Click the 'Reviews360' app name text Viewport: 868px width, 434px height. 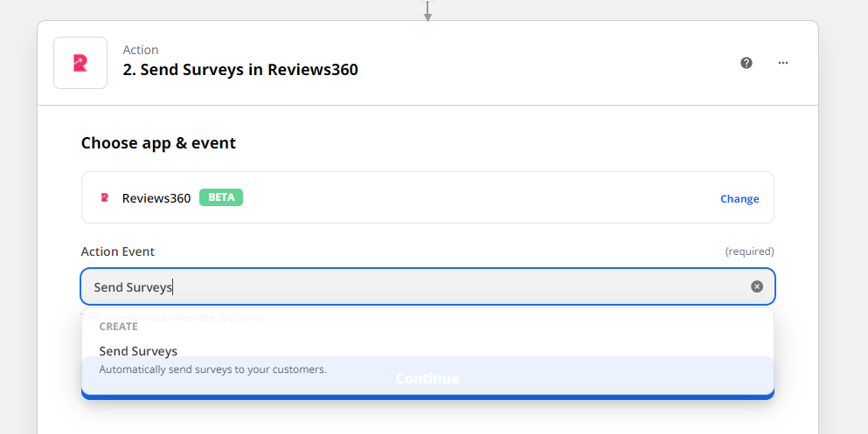156,198
